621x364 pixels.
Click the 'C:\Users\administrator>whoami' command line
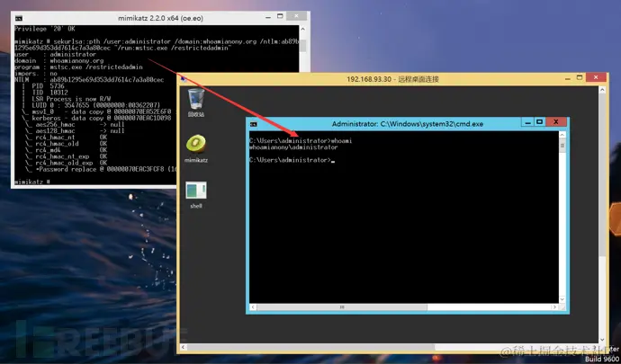click(301, 141)
